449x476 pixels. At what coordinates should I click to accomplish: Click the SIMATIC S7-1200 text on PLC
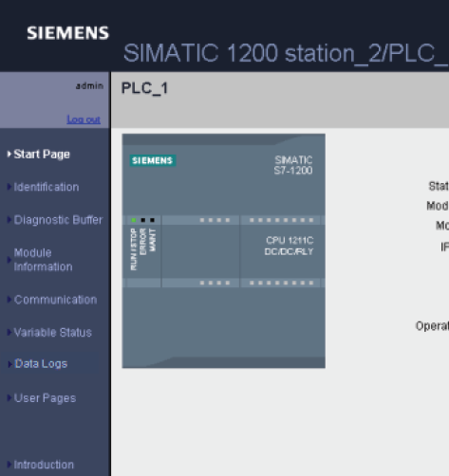click(293, 165)
